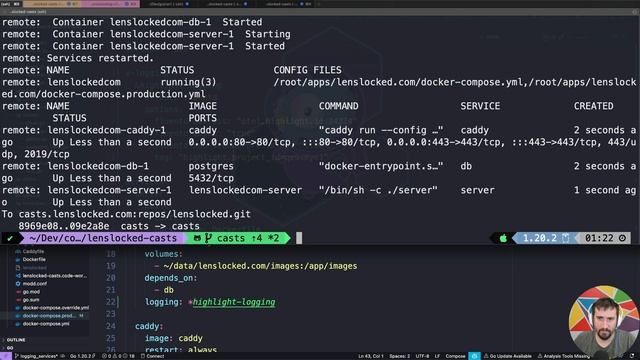Screen dimensions: 640x360
Task: Change LF end of line sequence
Action: tap(437, 356)
